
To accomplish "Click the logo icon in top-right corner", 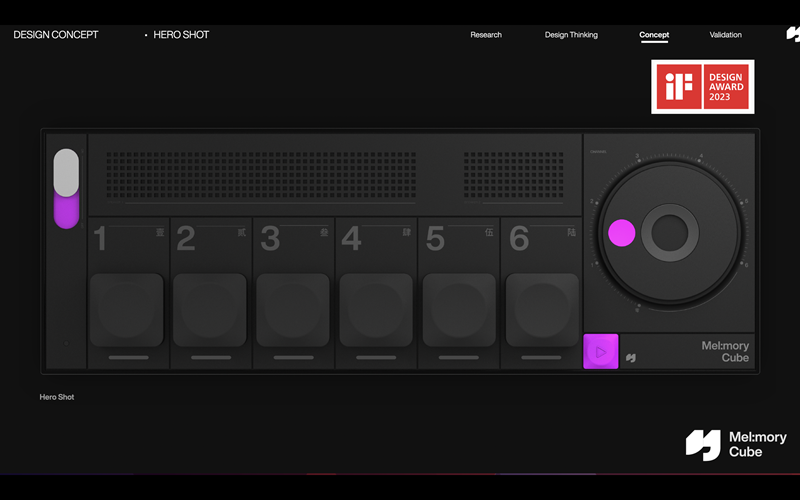I will 793,35.
